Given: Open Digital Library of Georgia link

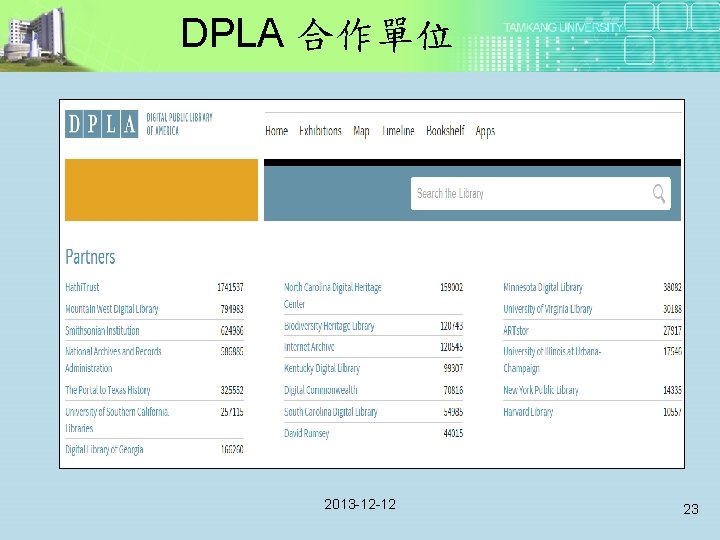Looking at the screenshot, I should pos(104,450).
